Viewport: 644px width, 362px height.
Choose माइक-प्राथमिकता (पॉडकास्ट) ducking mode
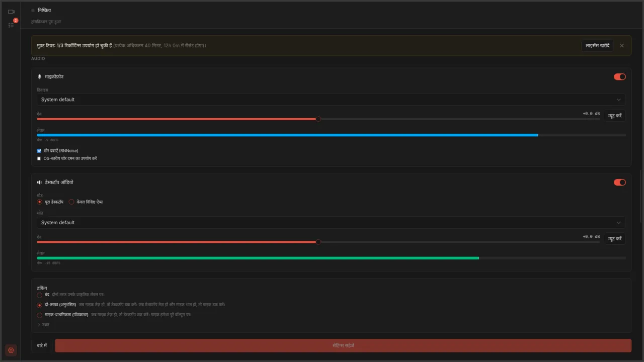[40, 315]
